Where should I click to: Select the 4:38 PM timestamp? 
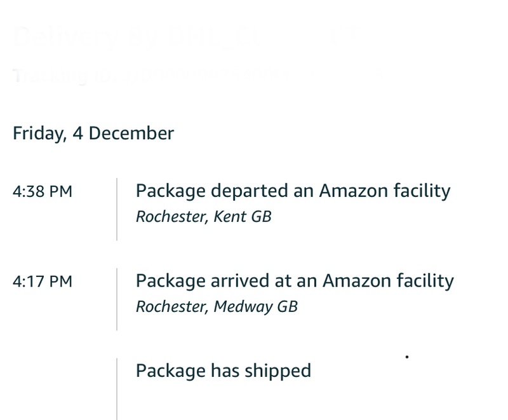coord(43,191)
